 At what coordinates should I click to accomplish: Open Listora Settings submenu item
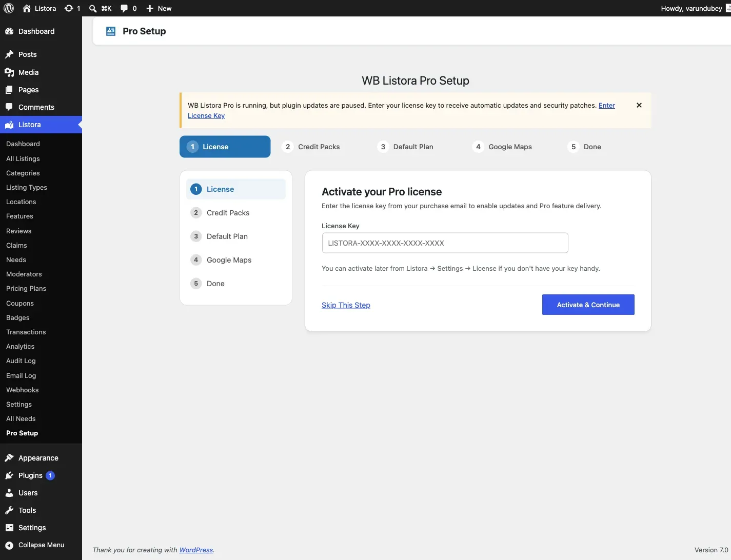pyautogui.click(x=19, y=405)
